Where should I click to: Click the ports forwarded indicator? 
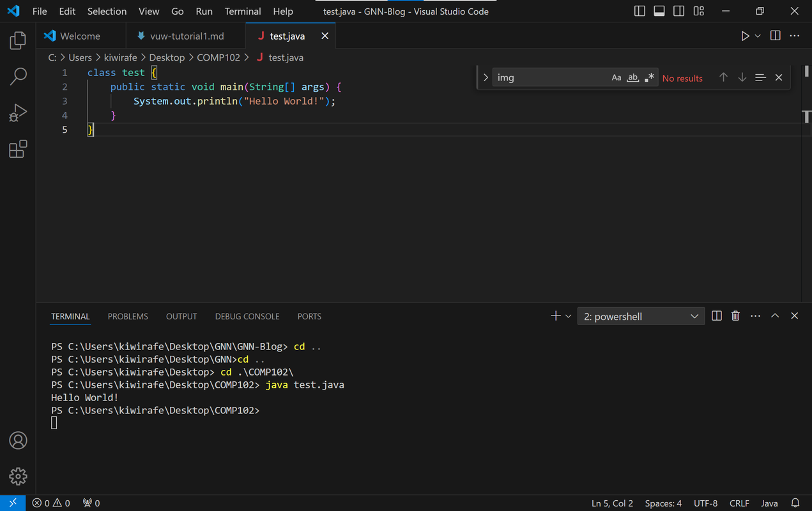tap(91, 503)
